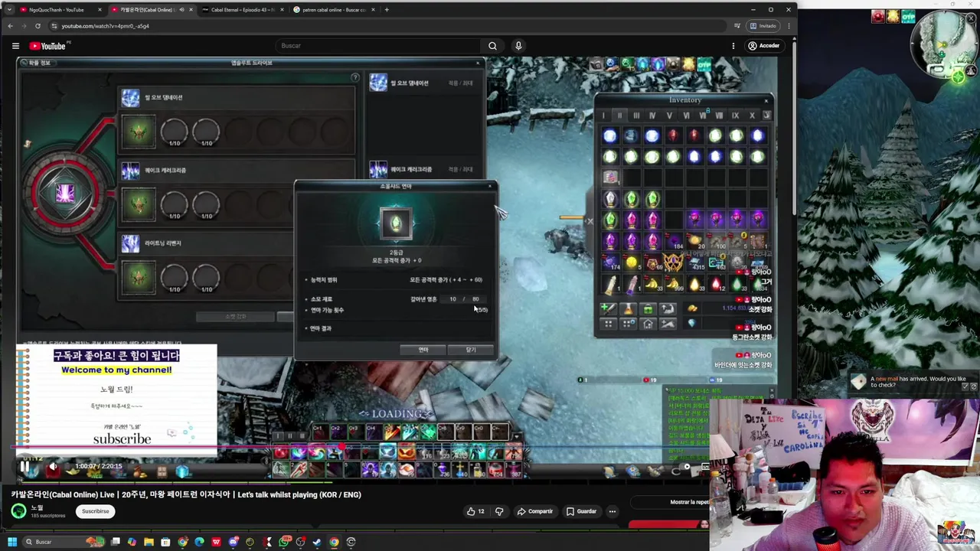Click the green gem in the crafting dialog
Image resolution: width=980 pixels, height=551 pixels.
(x=396, y=223)
